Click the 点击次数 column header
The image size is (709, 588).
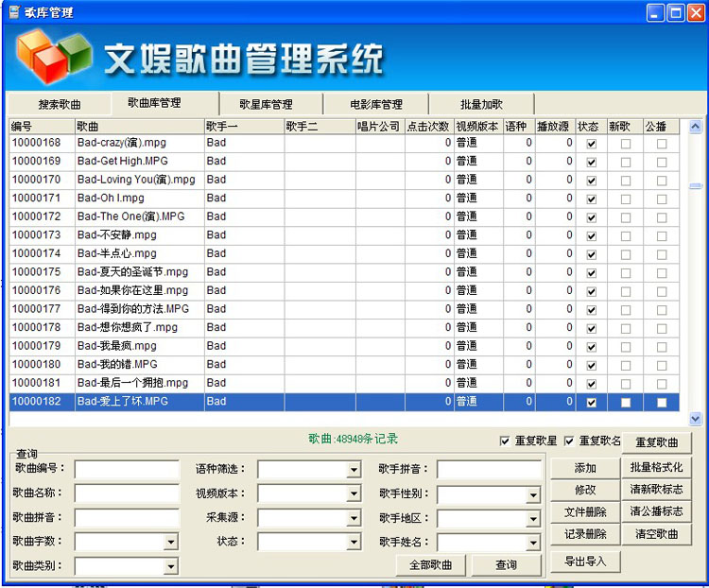point(428,126)
